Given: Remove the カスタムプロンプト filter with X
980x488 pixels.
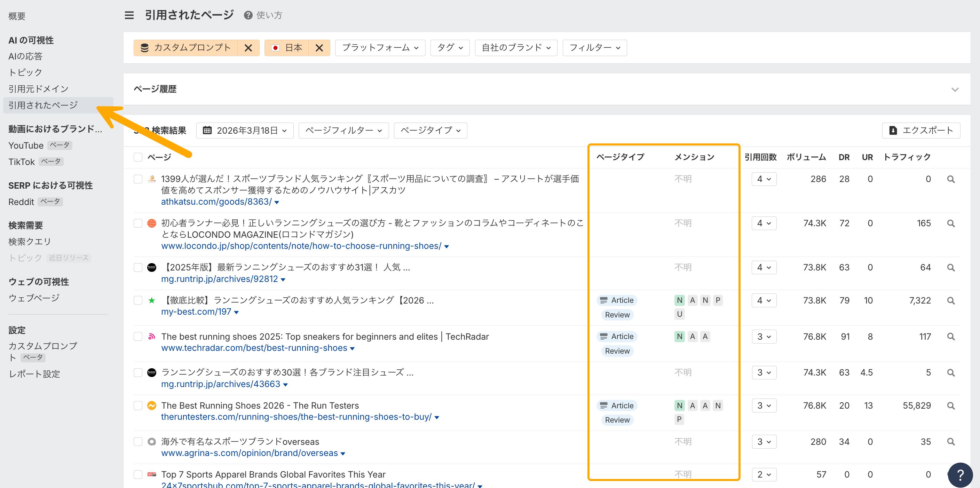Looking at the screenshot, I should (x=248, y=48).
